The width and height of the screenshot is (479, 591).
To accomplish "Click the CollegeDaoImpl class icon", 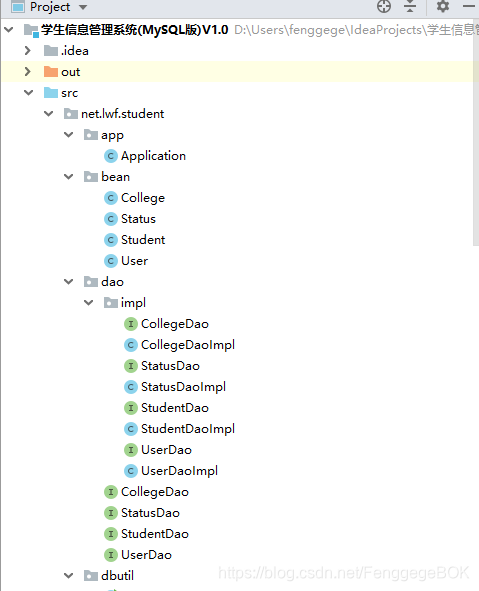I will [131, 345].
